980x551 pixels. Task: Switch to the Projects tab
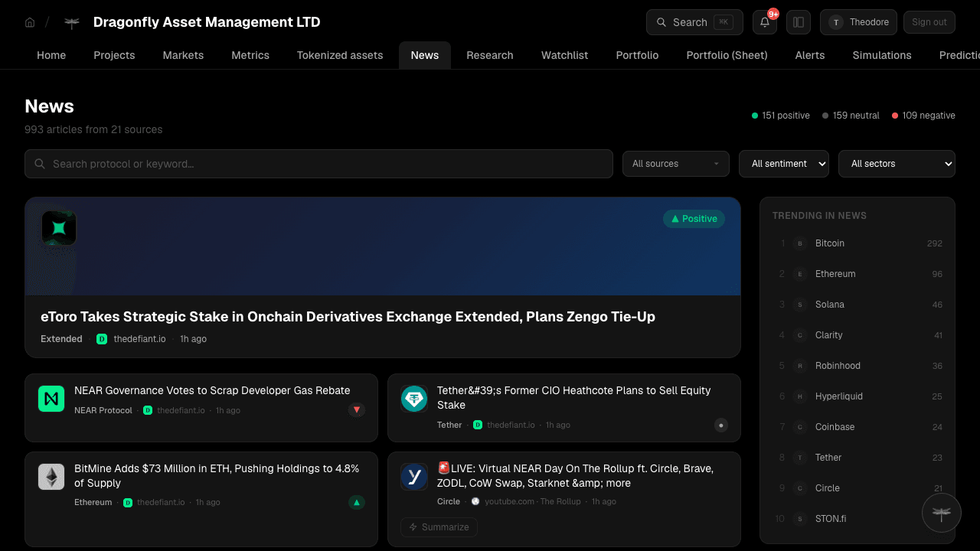114,55
